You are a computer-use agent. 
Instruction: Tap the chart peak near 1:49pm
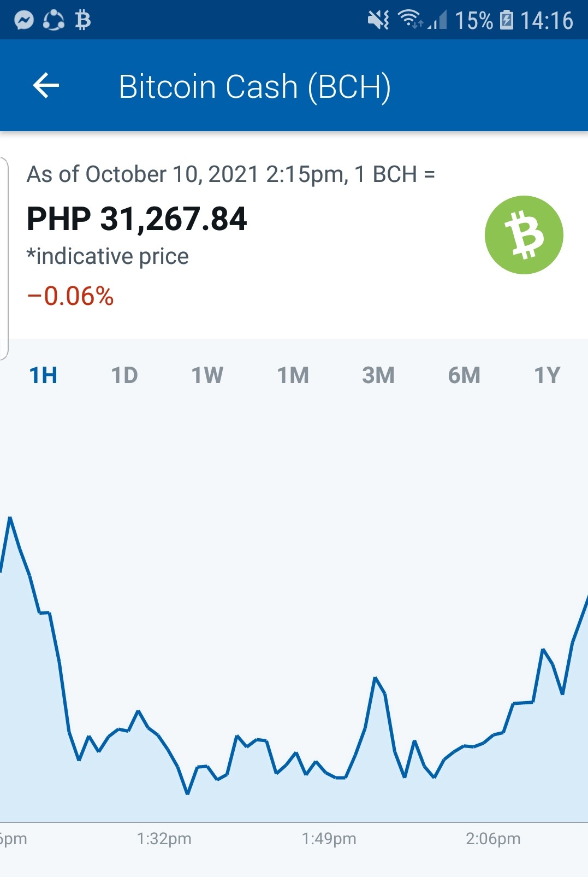(x=376, y=678)
